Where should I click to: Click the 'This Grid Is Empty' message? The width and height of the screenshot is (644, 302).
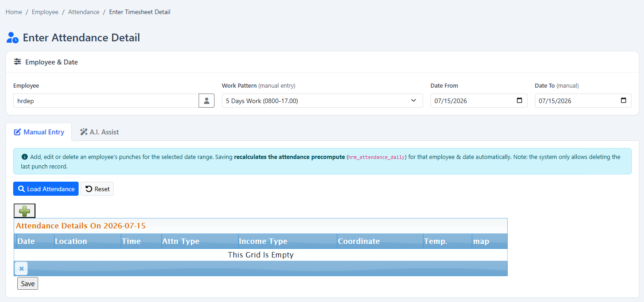pos(260,255)
